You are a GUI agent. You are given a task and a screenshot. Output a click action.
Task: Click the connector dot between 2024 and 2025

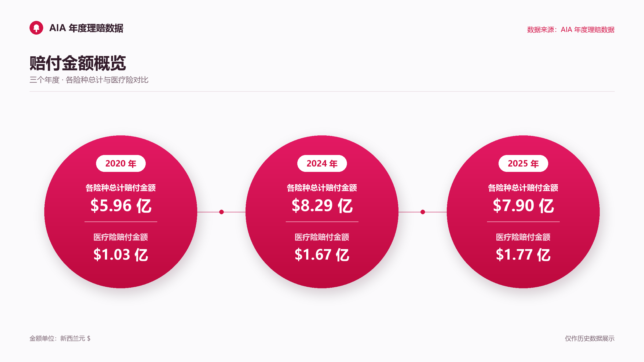click(x=423, y=212)
